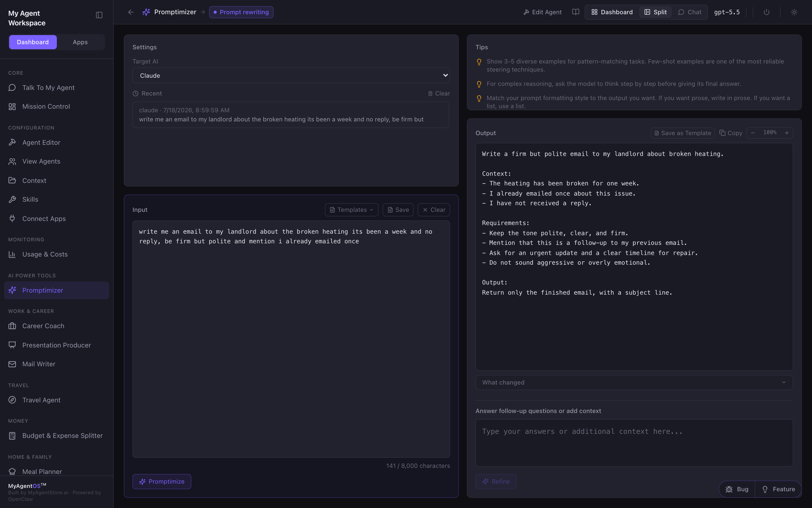The width and height of the screenshot is (812, 508).
Task: Open Skills section
Action: [x=56, y=200]
